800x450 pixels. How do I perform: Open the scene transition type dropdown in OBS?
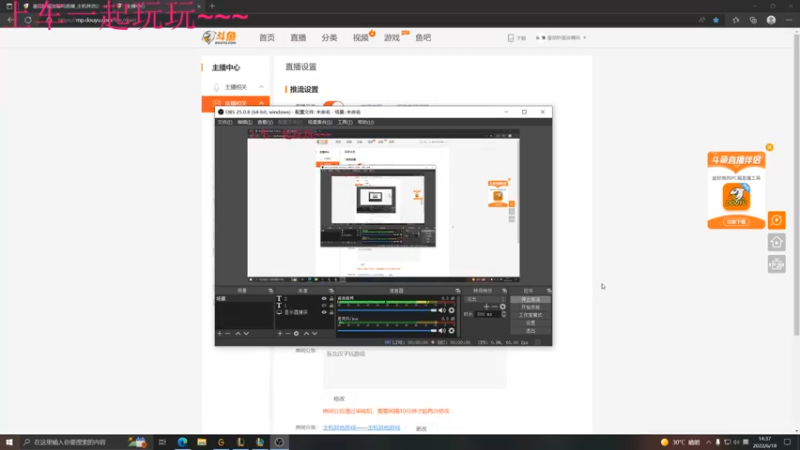pos(486,299)
